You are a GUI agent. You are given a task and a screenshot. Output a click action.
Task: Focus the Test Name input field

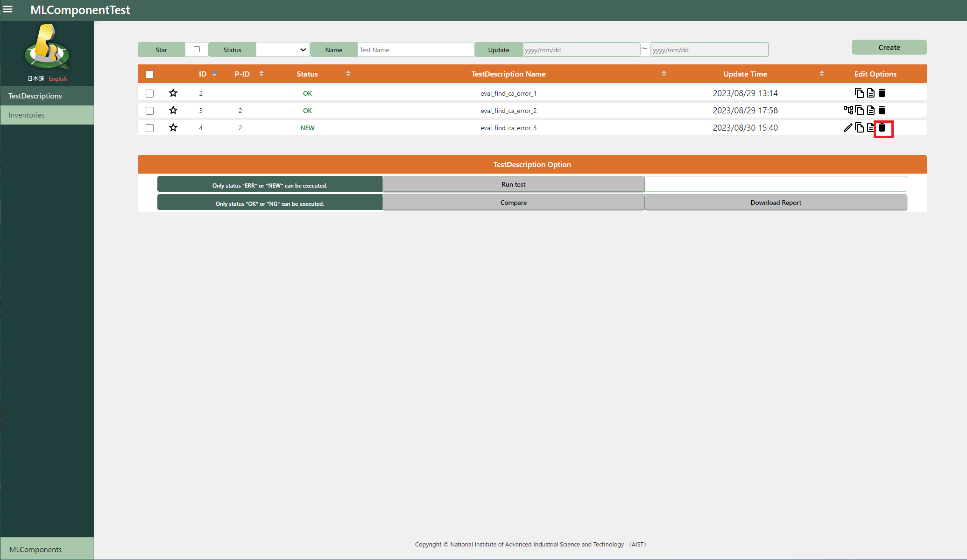[415, 49]
